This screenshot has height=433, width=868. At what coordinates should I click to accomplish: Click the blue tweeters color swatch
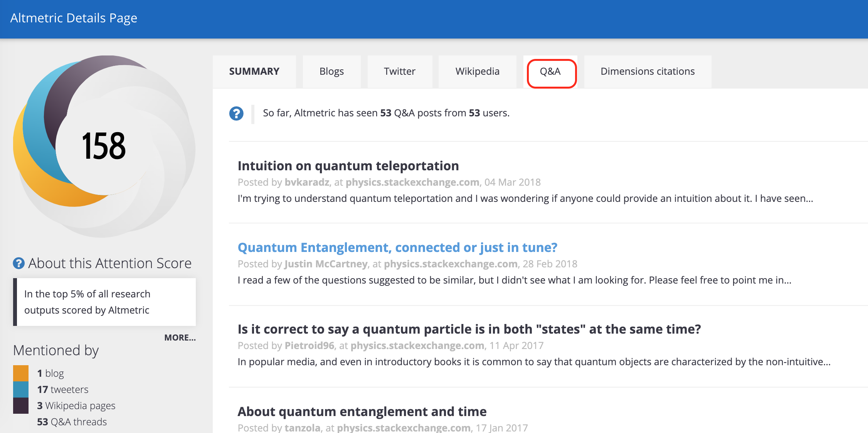coord(21,389)
